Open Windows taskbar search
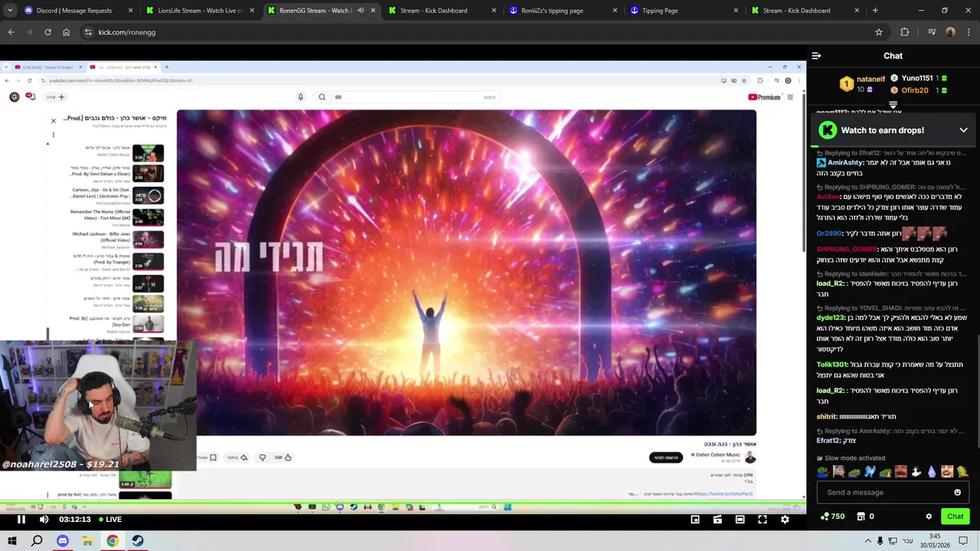Screen dimensions: 980x551 [x=37, y=541]
